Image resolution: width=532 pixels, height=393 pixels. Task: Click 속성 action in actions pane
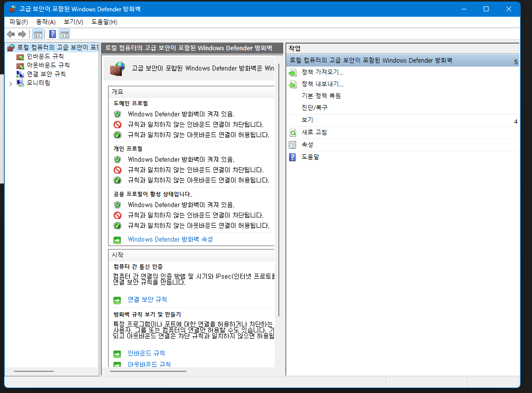[x=307, y=145]
